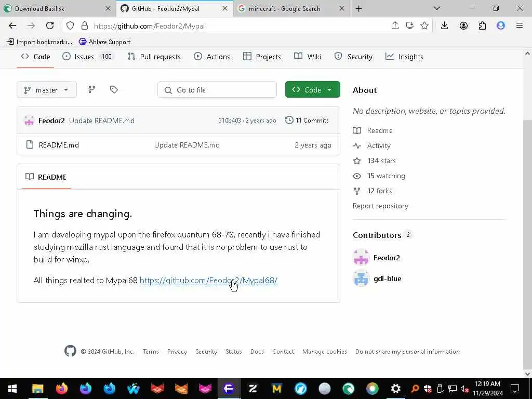Image resolution: width=532 pixels, height=399 pixels.
Task: Switch to the Download Basilisk tab
Action: tap(58, 8)
